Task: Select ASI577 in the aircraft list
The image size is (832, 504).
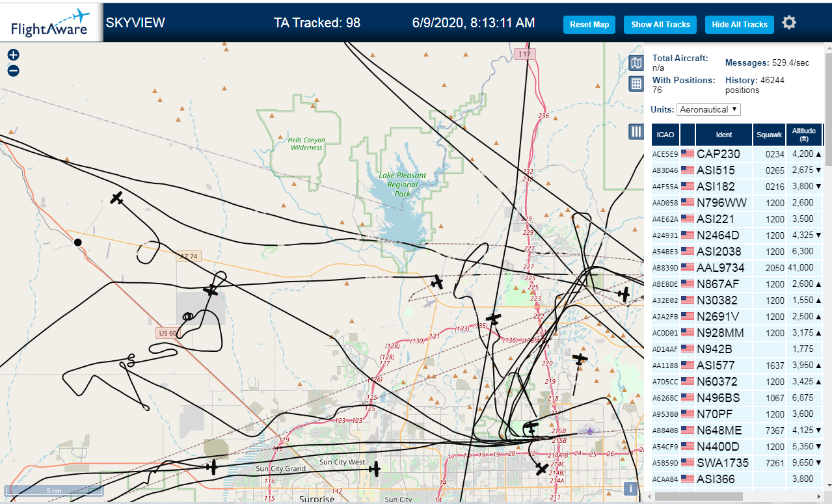Action: point(716,365)
